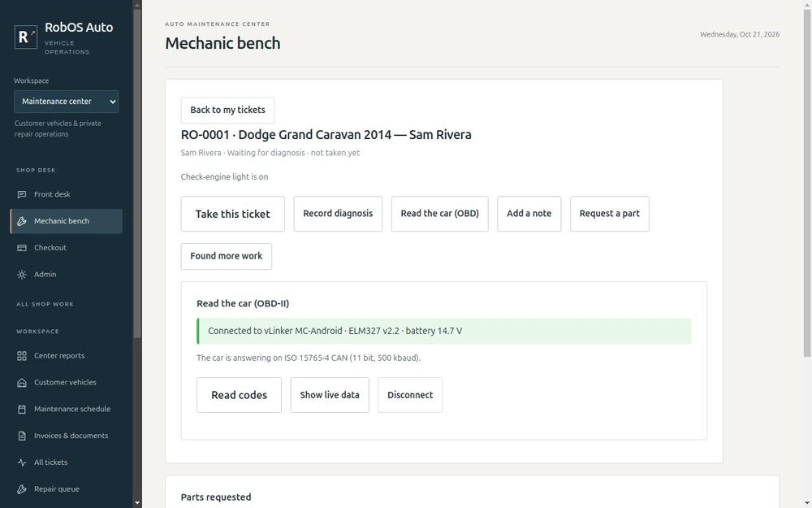
Task: Read codes from the car
Action: click(240, 395)
